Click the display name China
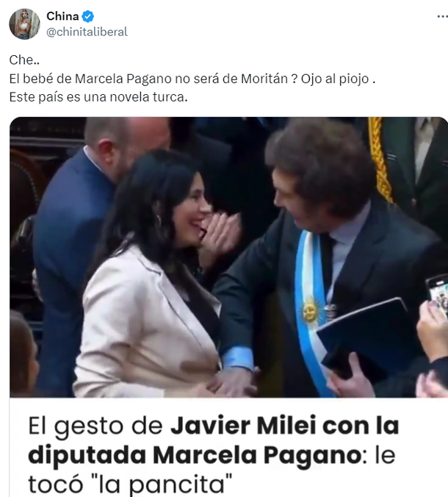 tap(62, 16)
